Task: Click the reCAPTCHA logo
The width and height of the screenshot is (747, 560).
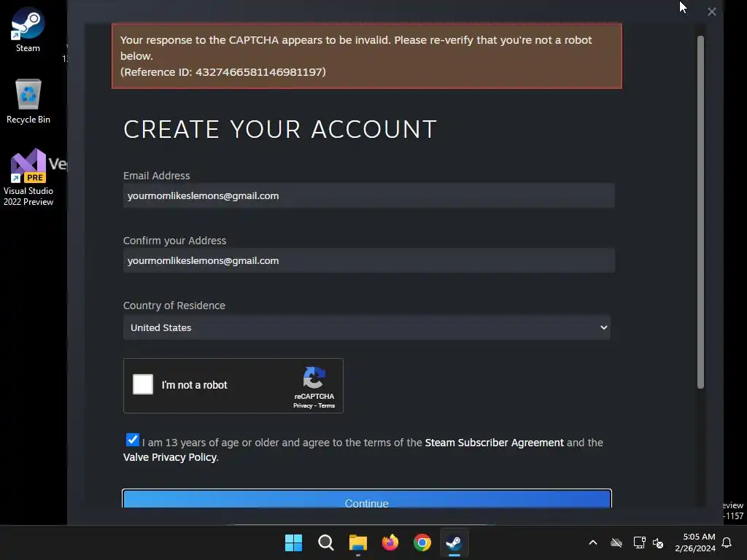Action: [x=314, y=378]
